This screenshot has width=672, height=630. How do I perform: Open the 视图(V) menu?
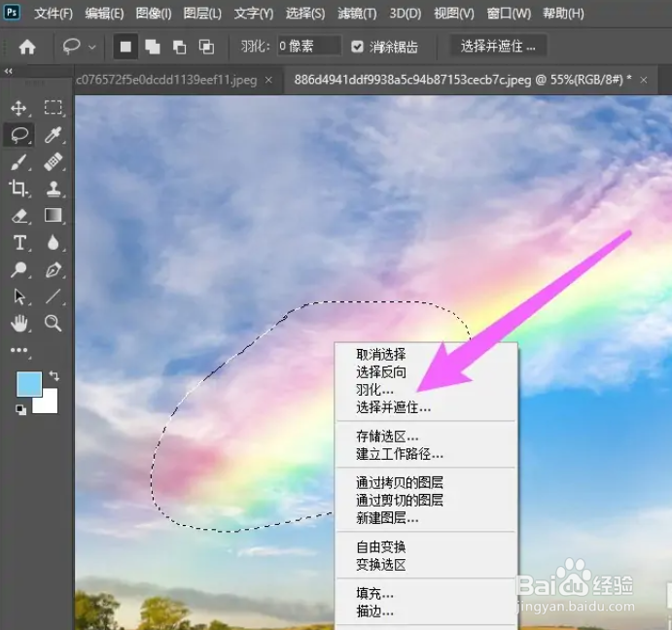point(454,14)
